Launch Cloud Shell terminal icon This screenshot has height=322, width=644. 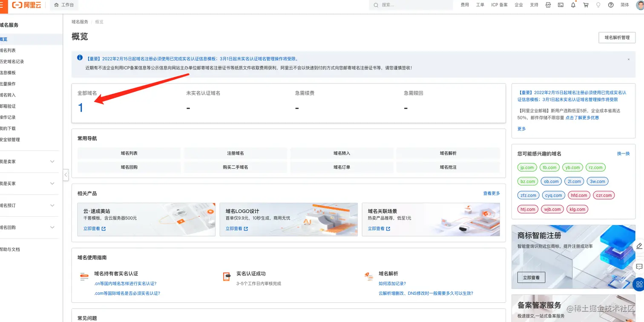point(561,5)
